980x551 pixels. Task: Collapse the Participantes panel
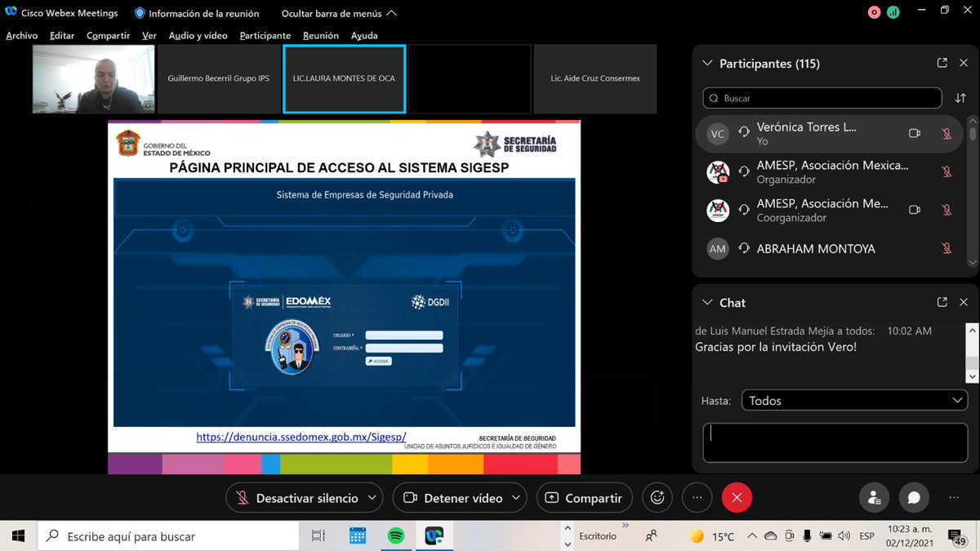(x=707, y=64)
